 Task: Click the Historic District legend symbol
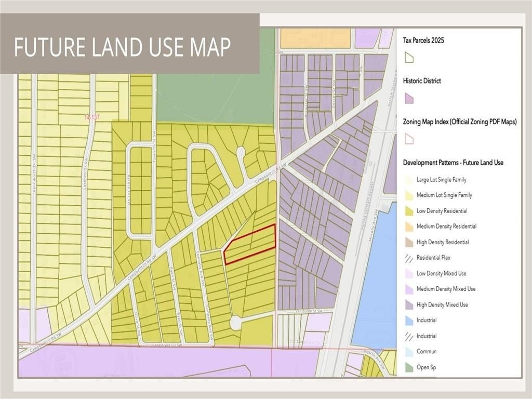point(409,98)
